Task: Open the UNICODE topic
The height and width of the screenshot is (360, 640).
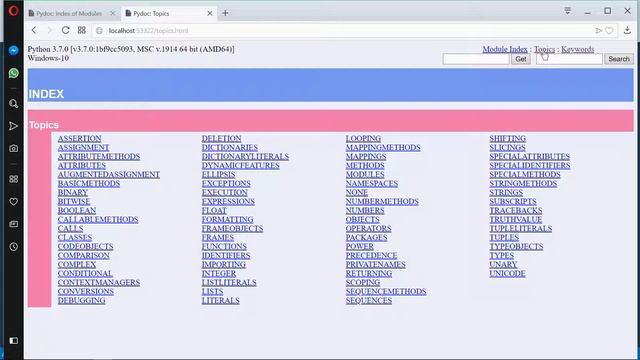Action: [507, 273]
